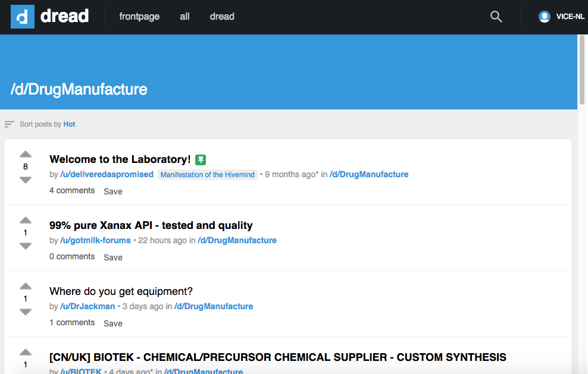588x374 pixels.
Task: Upvote the Welcome to the Laboratory post
Action: tap(26, 154)
